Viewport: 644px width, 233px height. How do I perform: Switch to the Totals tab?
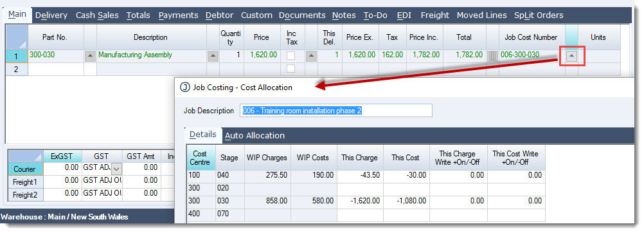[138, 15]
